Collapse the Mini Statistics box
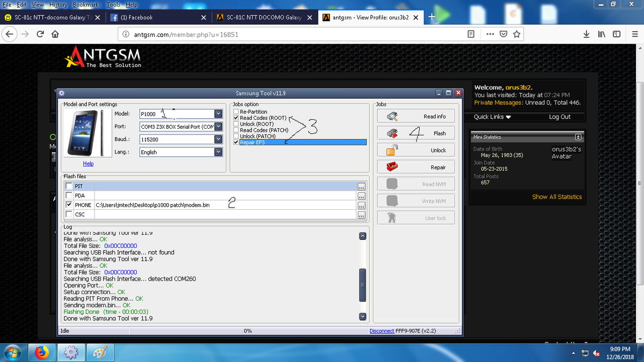The height and width of the screenshot is (362, 644). 578,137
